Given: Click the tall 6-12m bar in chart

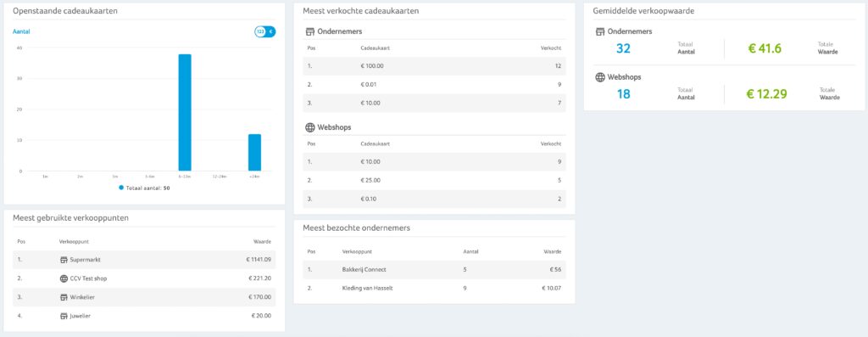Looking at the screenshot, I should 185,113.
